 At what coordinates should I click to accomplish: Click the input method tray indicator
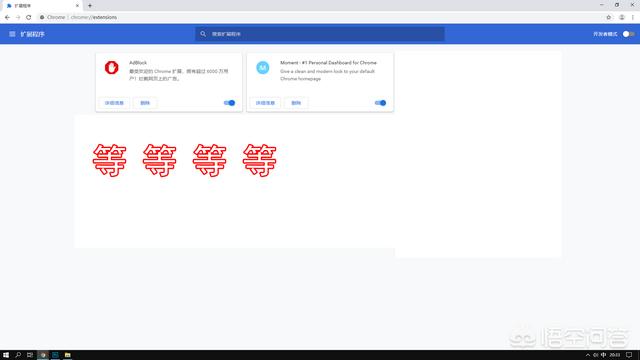pos(604,355)
